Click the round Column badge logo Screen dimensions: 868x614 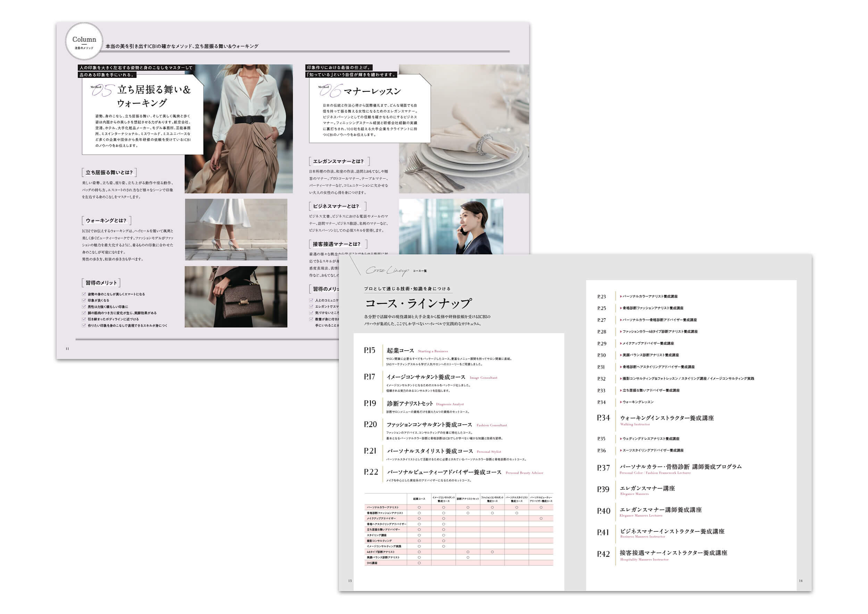pyautogui.click(x=84, y=41)
